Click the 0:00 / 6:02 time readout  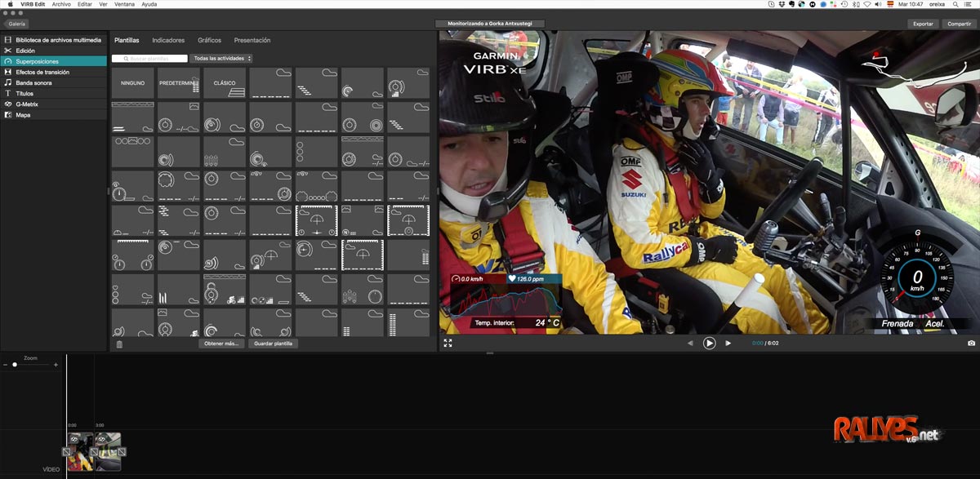[x=764, y=344]
